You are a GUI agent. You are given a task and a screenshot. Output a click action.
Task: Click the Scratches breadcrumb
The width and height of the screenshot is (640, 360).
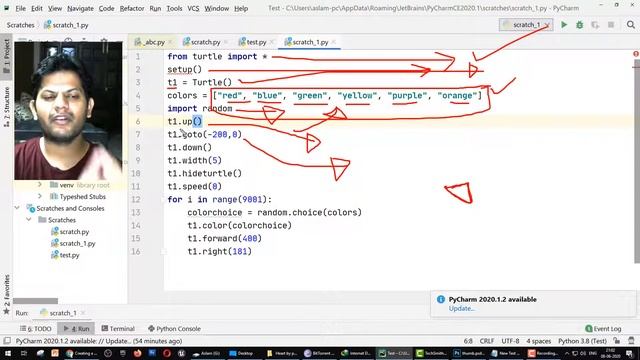20,25
